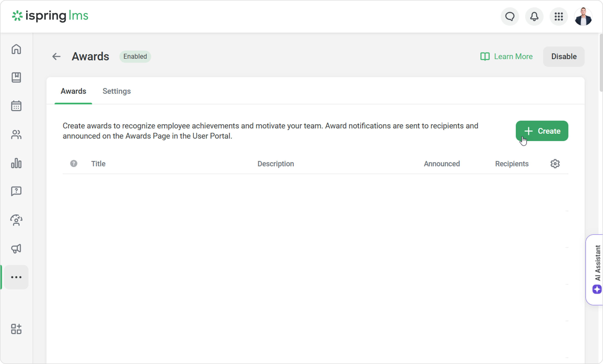Image resolution: width=603 pixels, height=364 pixels.
Task: Open the three-dots More sidebar menu
Action: (x=16, y=277)
